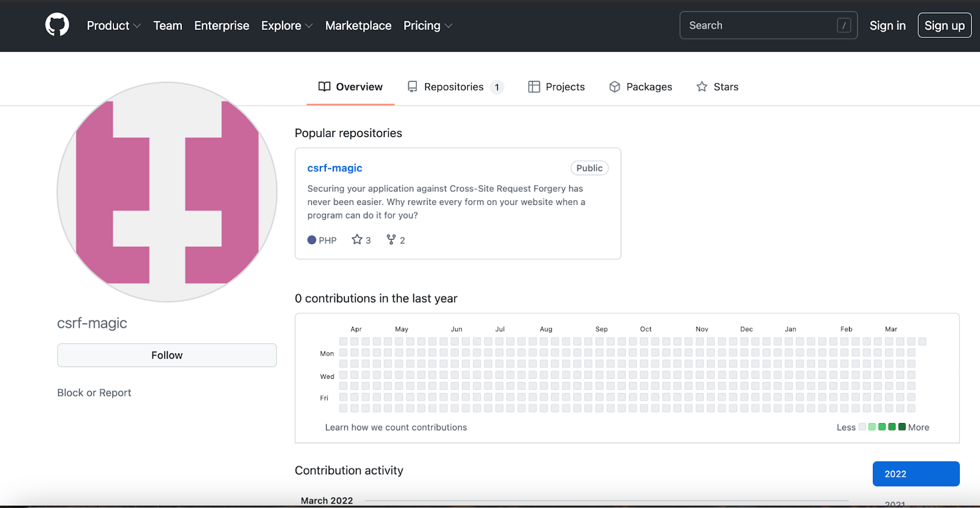Open the Projects tab

[556, 87]
